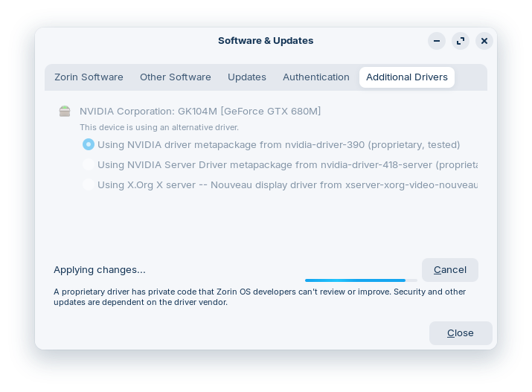The height and width of the screenshot is (392, 532).
Task: Click the Additional Drivers tab
Action: tap(407, 77)
